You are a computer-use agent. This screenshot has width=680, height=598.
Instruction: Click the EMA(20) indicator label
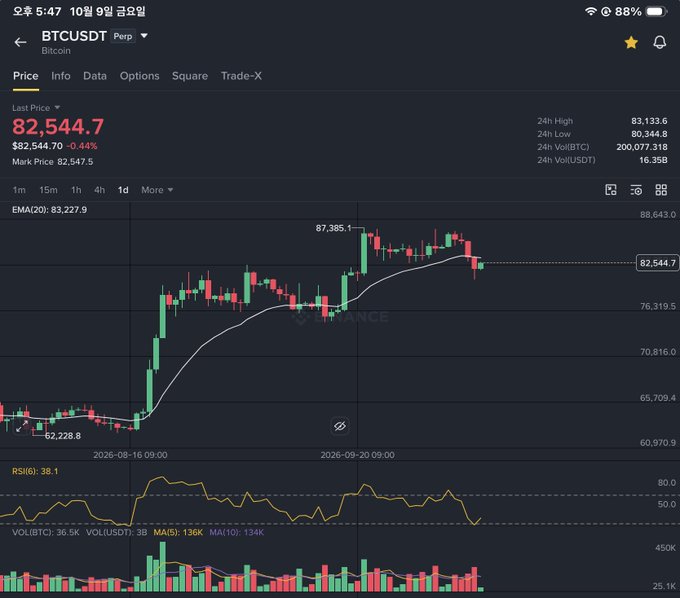(49, 210)
